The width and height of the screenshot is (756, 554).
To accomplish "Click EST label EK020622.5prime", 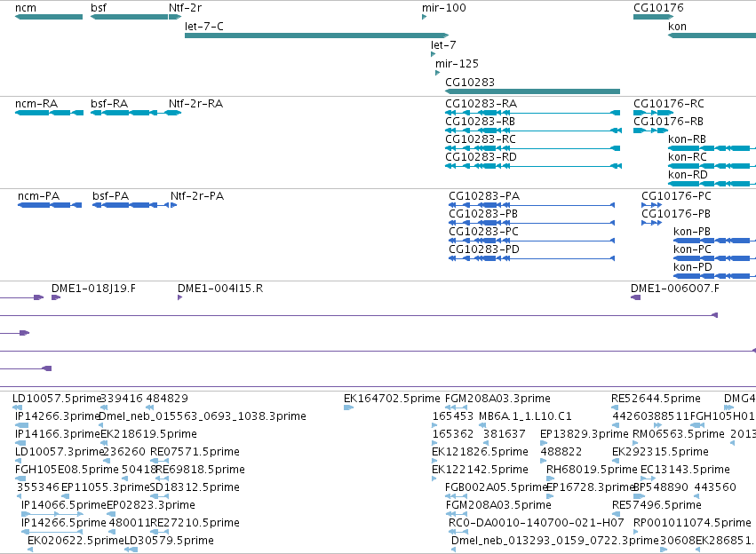I will 76,541.
